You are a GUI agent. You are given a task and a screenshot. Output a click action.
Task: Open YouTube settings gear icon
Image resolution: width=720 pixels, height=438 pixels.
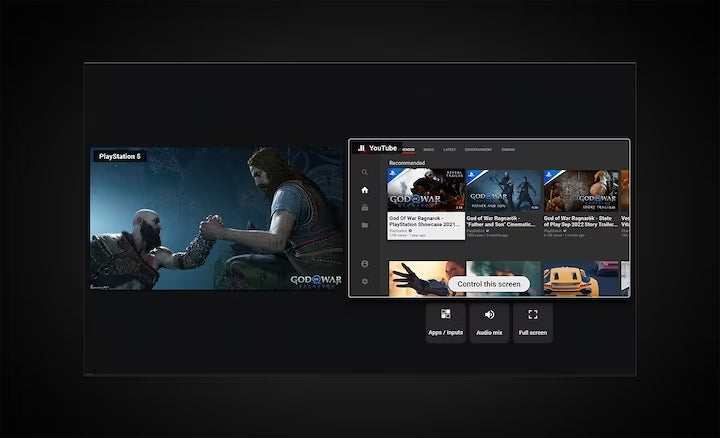[365, 281]
